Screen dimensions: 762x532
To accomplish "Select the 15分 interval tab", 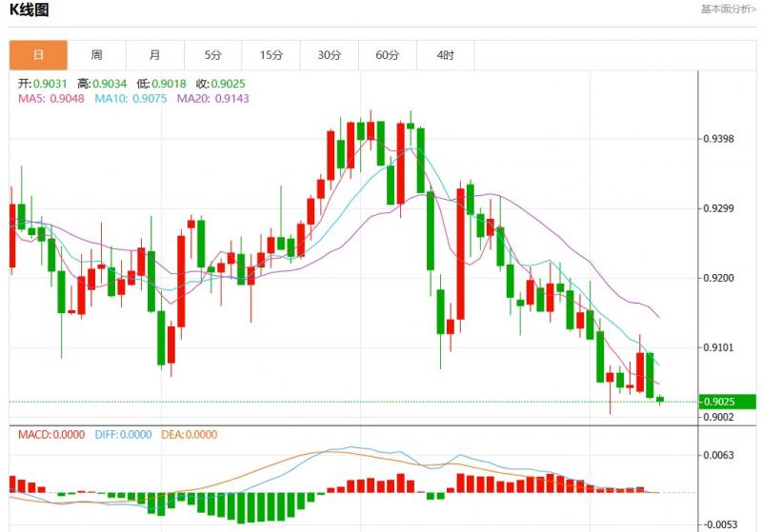I will tap(271, 55).
